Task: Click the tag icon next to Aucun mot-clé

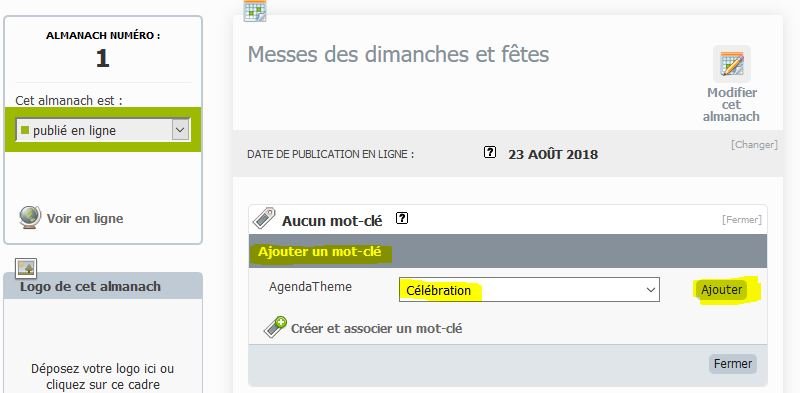Action: pos(264,218)
